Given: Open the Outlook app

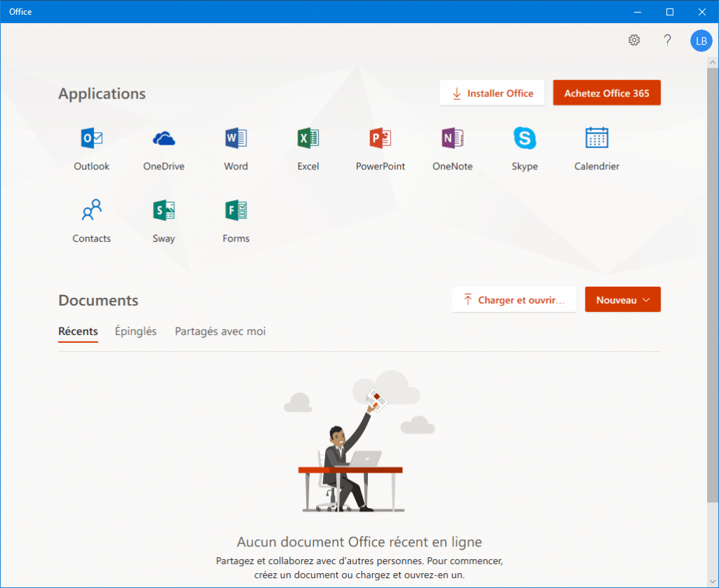Looking at the screenshot, I should [92, 149].
